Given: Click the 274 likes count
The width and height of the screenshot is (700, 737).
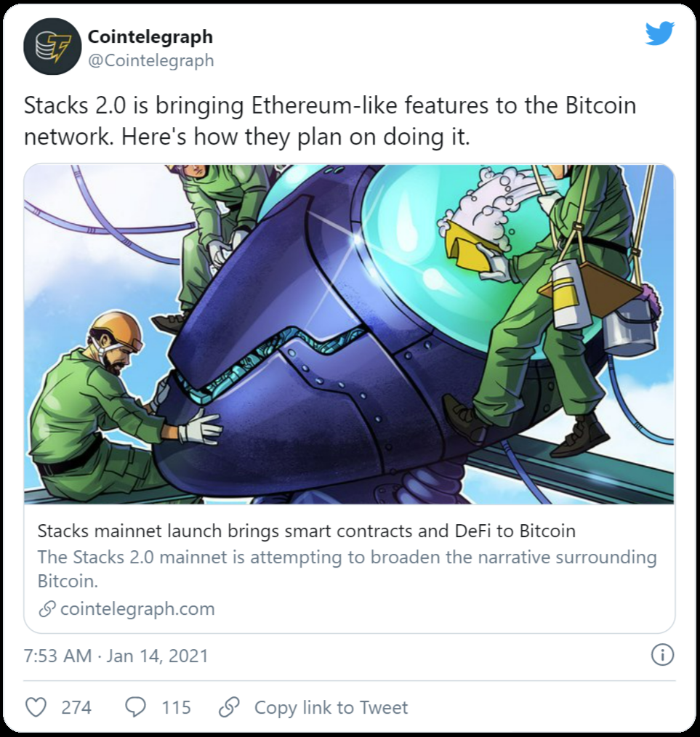Looking at the screenshot, I should coord(76,707).
